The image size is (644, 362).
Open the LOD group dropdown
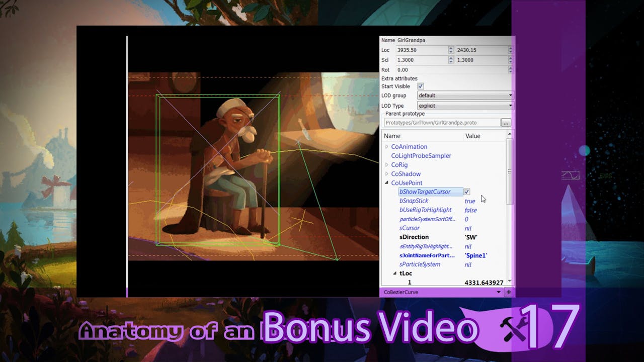510,96
